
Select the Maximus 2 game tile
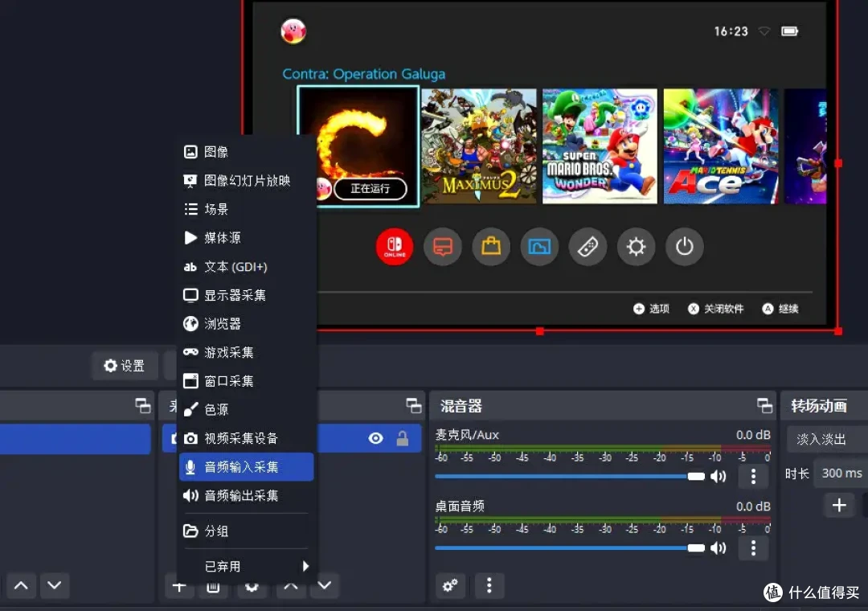pos(479,146)
